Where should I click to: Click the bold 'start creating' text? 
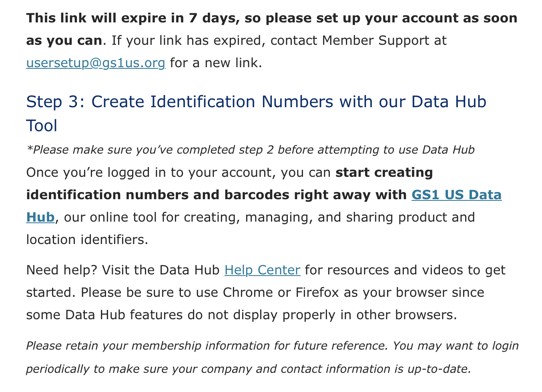coord(384,172)
